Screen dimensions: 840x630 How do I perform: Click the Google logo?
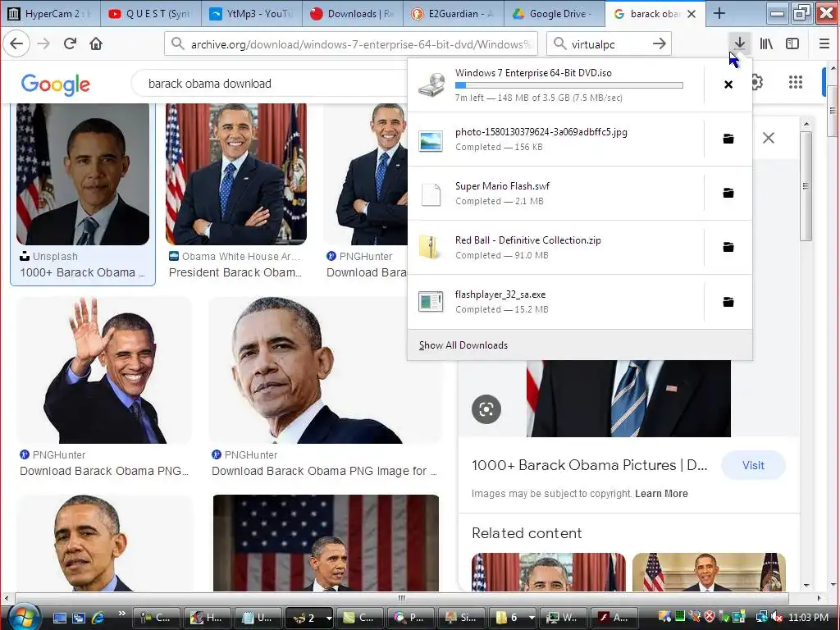click(55, 84)
